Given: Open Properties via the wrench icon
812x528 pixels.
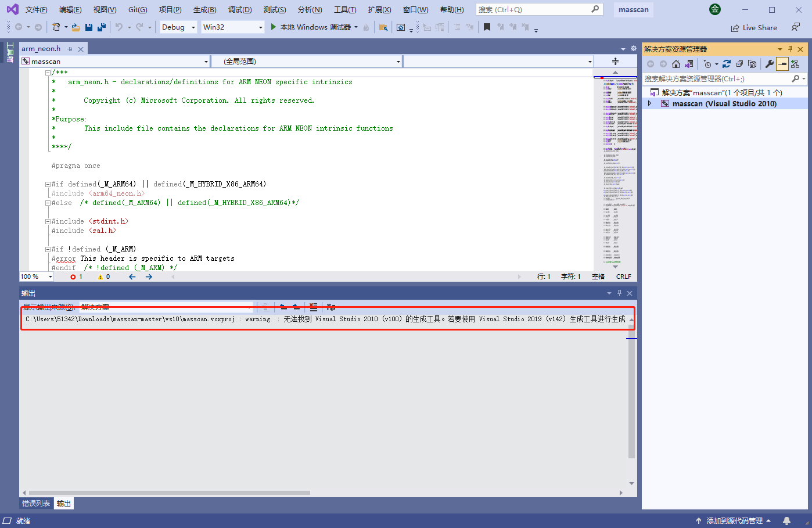Looking at the screenshot, I should pos(771,64).
